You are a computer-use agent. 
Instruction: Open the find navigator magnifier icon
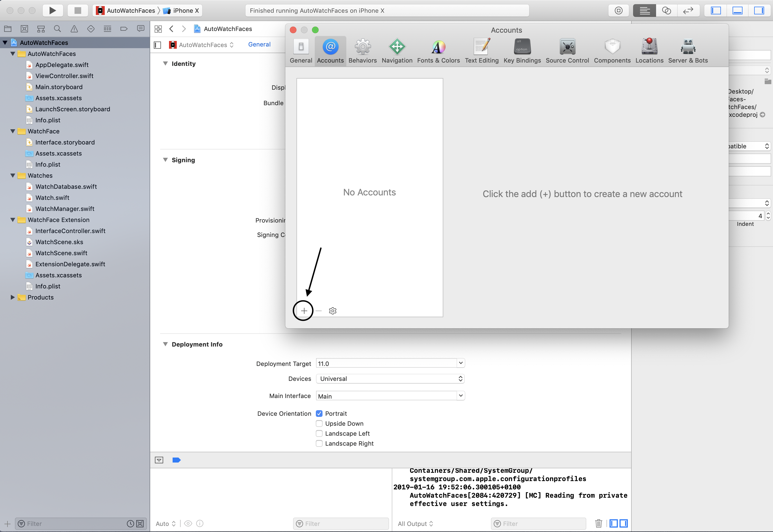click(x=57, y=29)
